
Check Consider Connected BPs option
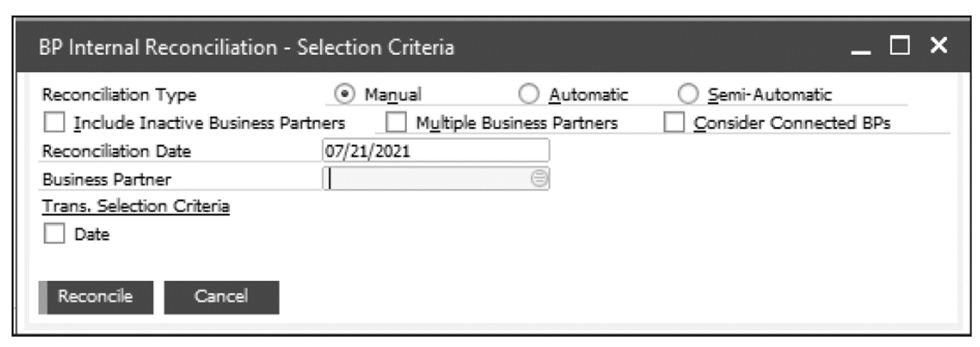(674, 123)
